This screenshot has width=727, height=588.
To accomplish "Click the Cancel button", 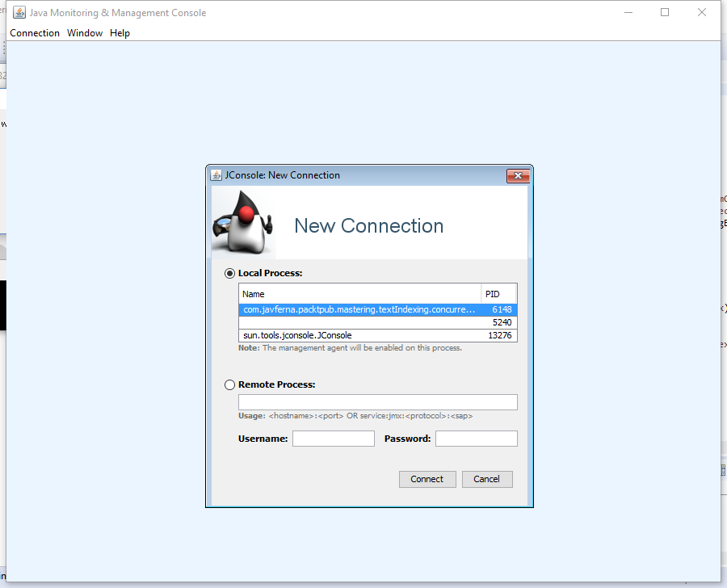I will pos(487,479).
